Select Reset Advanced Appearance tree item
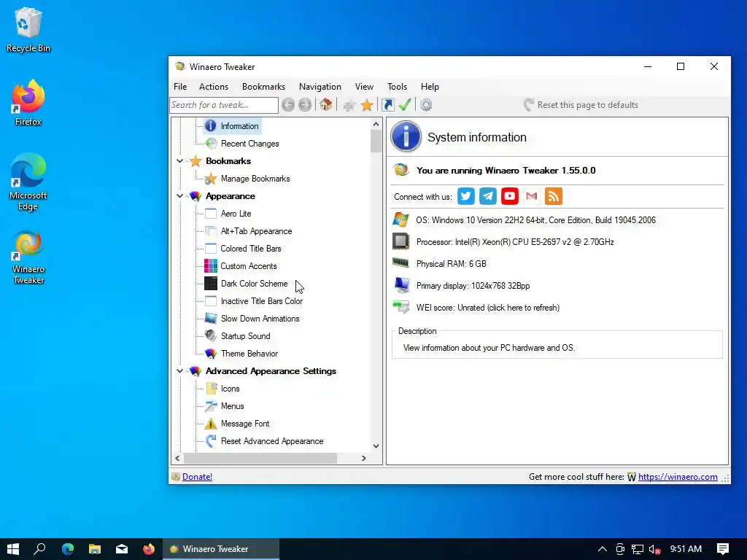The image size is (747, 560). (272, 441)
